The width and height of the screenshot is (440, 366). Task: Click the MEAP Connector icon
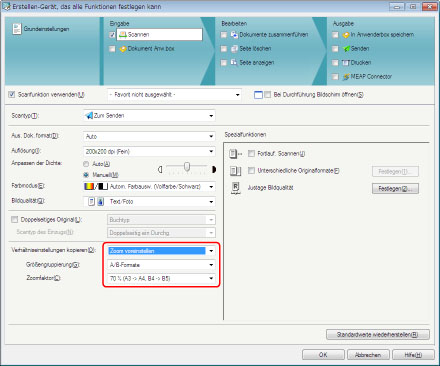[x=346, y=77]
